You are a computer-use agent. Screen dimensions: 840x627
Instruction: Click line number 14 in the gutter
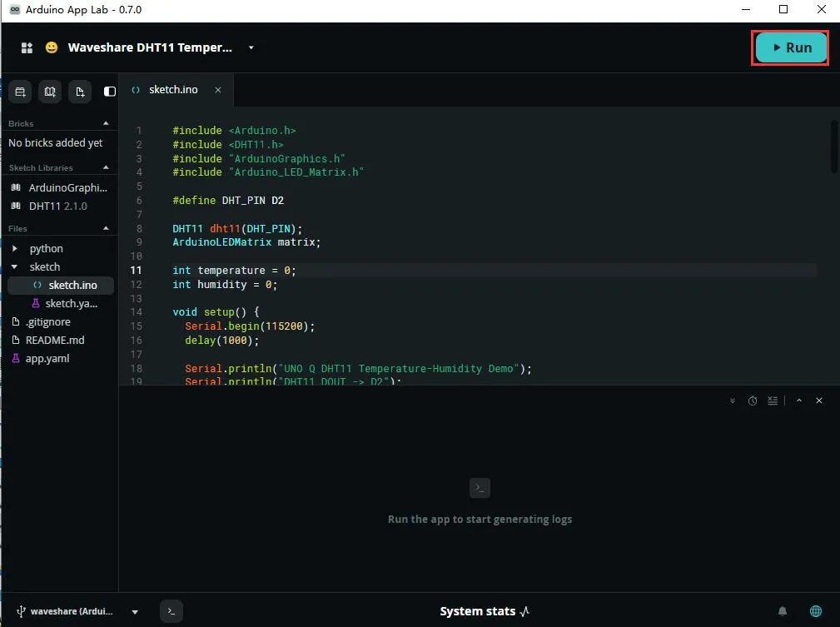[136, 312]
